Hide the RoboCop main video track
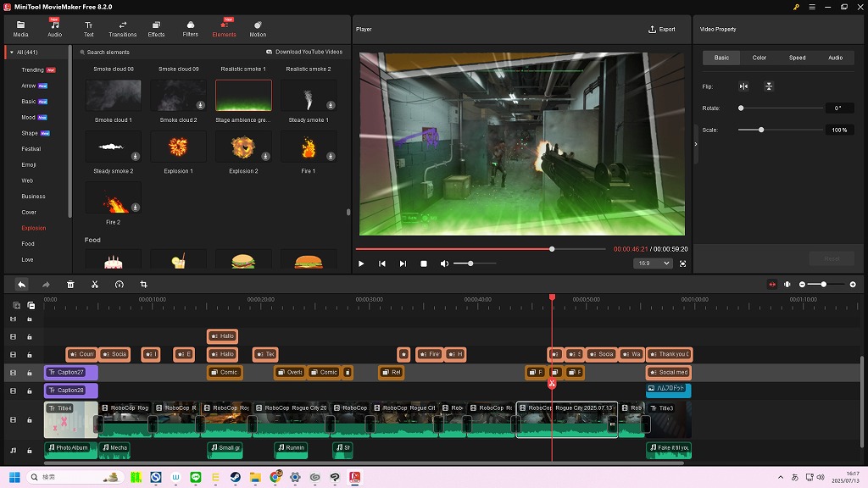The height and width of the screenshot is (488, 868). tap(13, 420)
